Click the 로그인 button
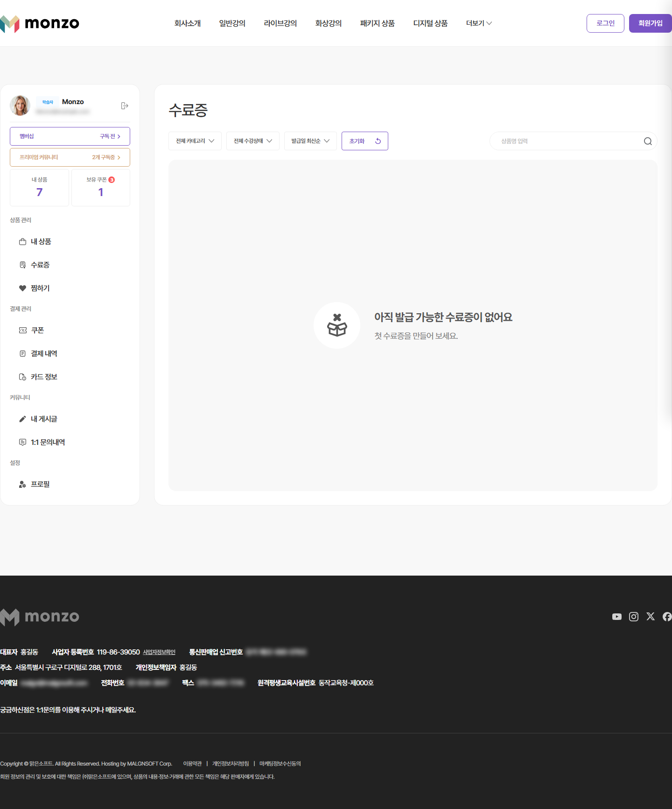The height and width of the screenshot is (809, 672). click(605, 23)
